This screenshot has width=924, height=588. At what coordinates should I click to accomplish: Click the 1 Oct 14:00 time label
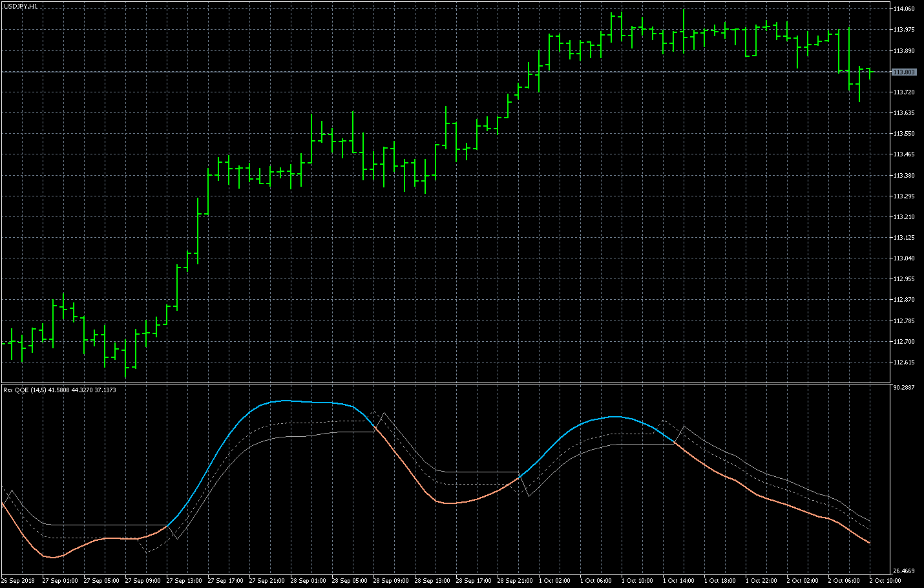click(x=678, y=581)
